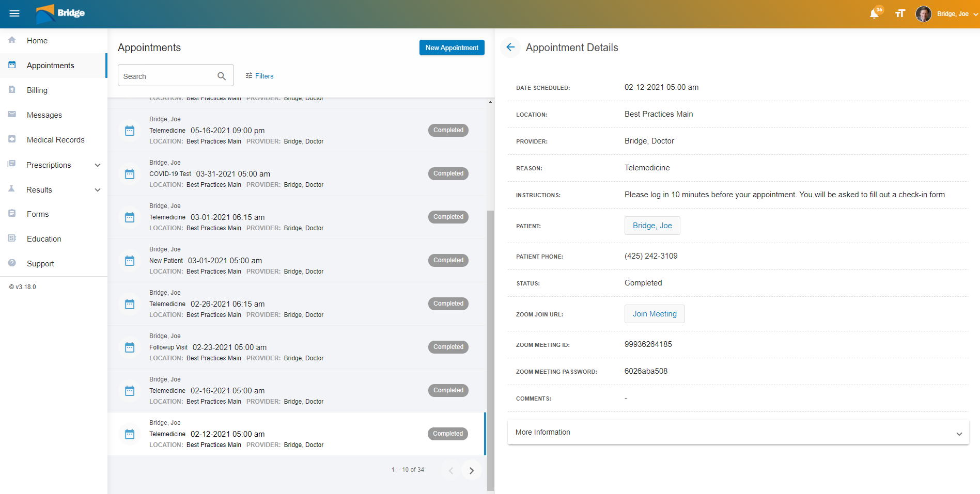980x494 pixels.
Task: Click calendar icon of Followup Visit appointment
Action: [x=130, y=347]
